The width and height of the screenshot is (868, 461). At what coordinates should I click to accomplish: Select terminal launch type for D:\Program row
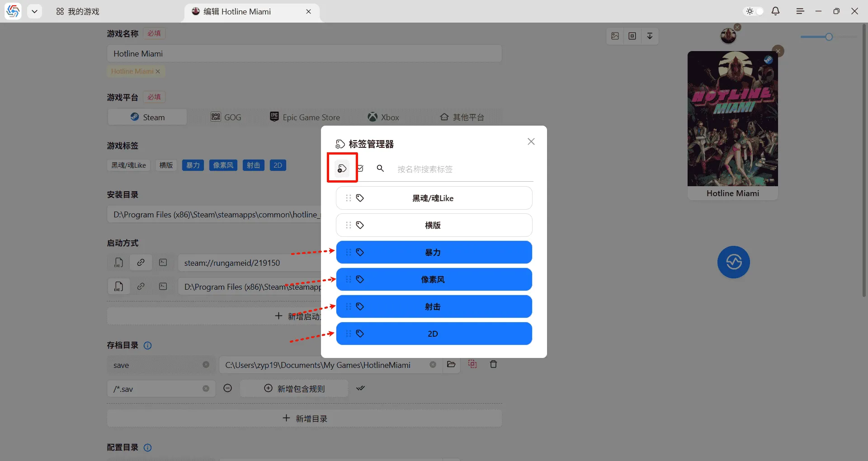(x=163, y=287)
